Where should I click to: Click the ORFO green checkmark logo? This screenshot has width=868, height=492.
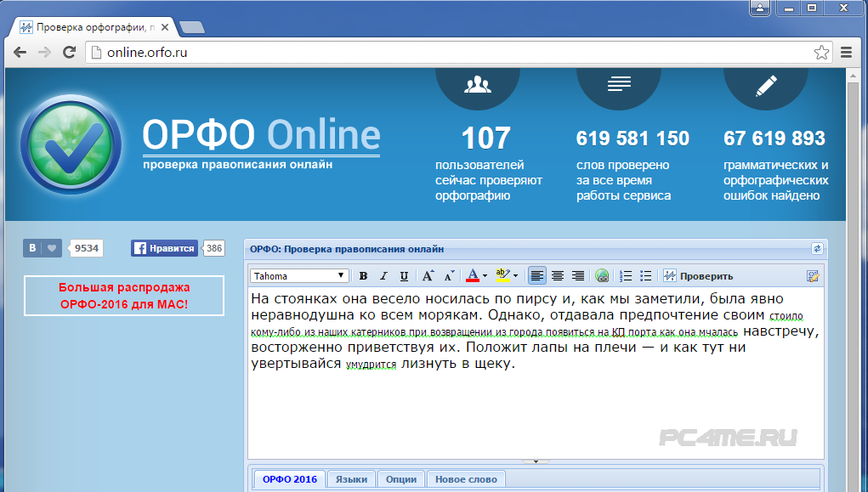coord(71,145)
